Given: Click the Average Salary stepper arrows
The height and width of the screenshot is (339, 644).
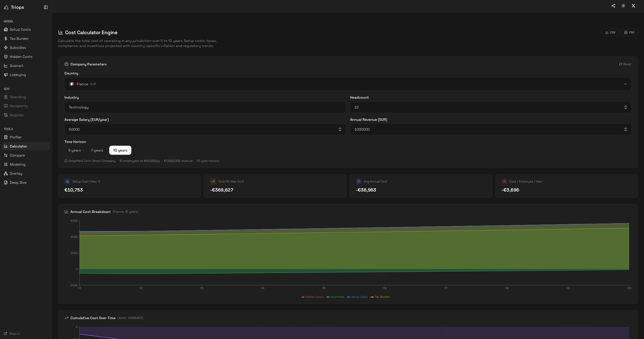Looking at the screenshot, I should [340, 130].
